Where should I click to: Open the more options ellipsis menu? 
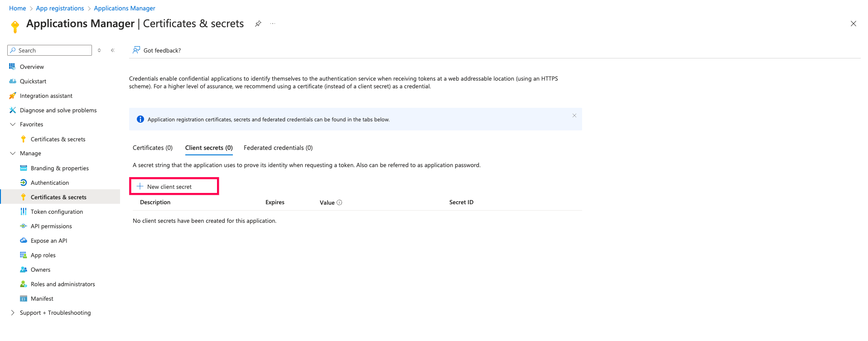point(273,24)
